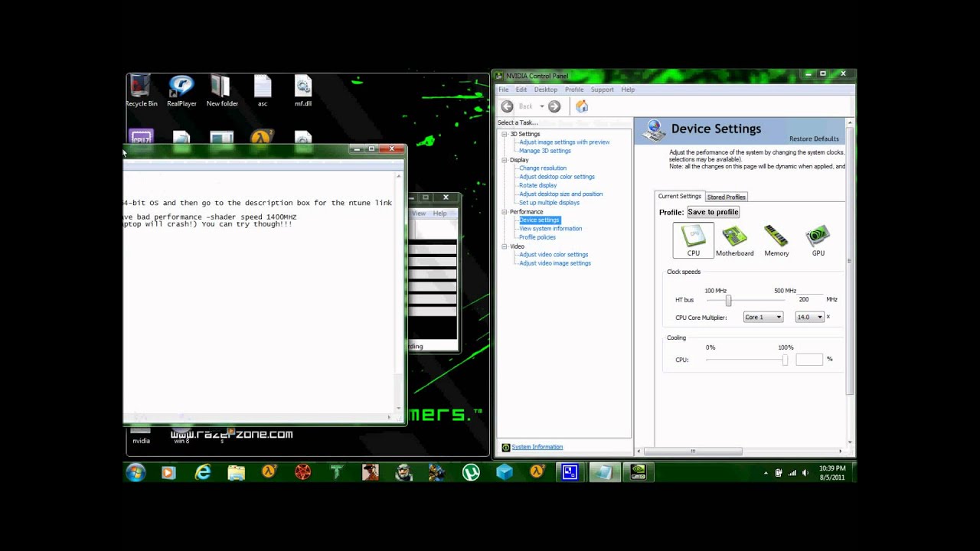Open Rotate display task
The image size is (980, 551).
[537, 185]
